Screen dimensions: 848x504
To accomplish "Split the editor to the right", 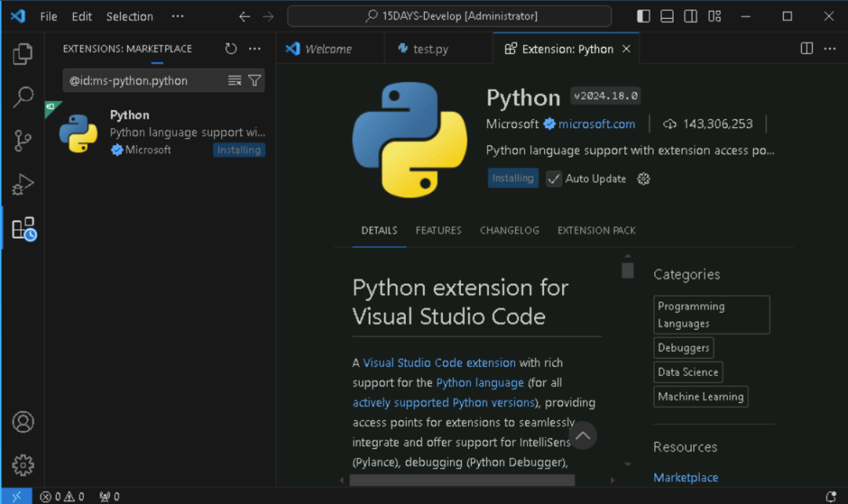I will (806, 49).
